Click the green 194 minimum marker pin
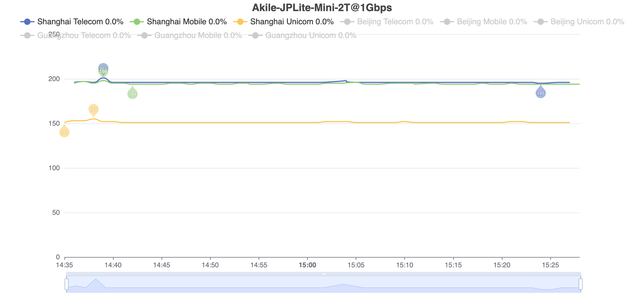 [x=132, y=93]
